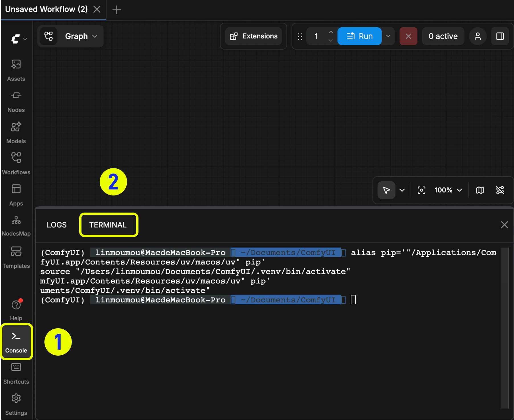Open the Nodes library panel
This screenshot has height=420, width=514.
point(16,100)
